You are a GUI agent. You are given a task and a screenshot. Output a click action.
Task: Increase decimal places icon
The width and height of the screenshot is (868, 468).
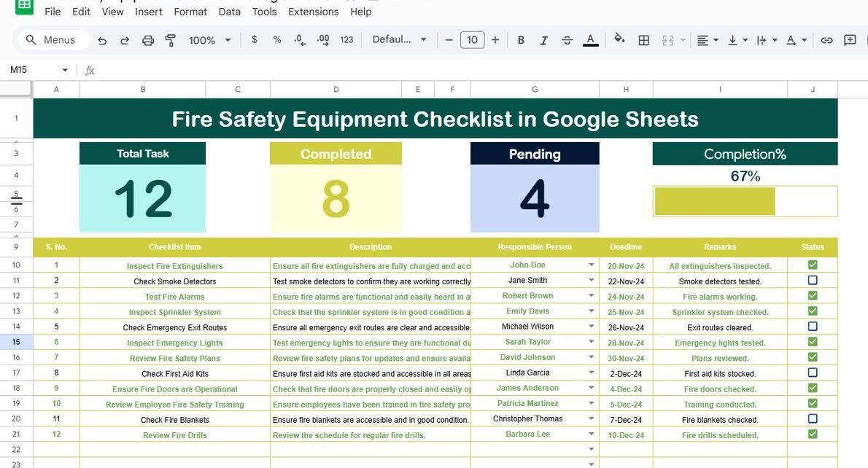coord(322,40)
